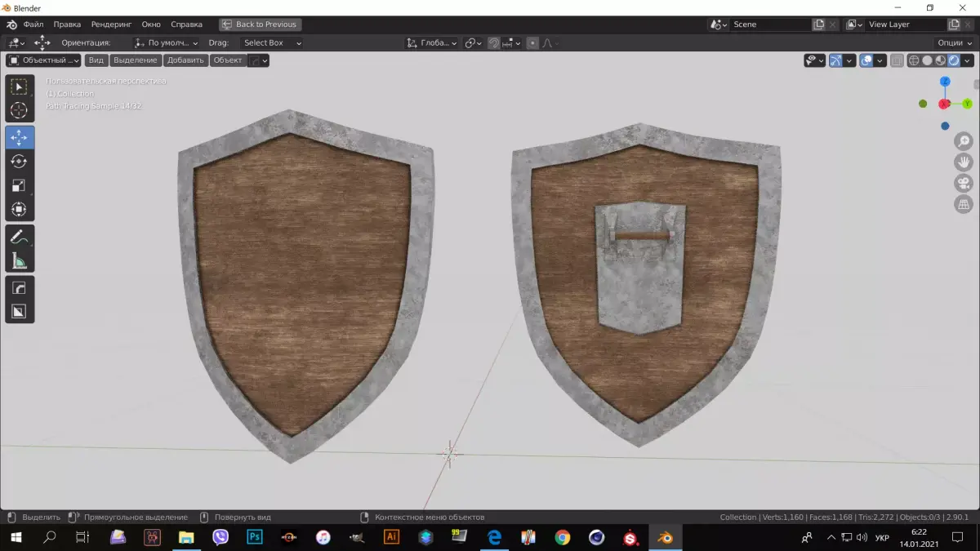Open the Object Mode dropdown

(44, 60)
